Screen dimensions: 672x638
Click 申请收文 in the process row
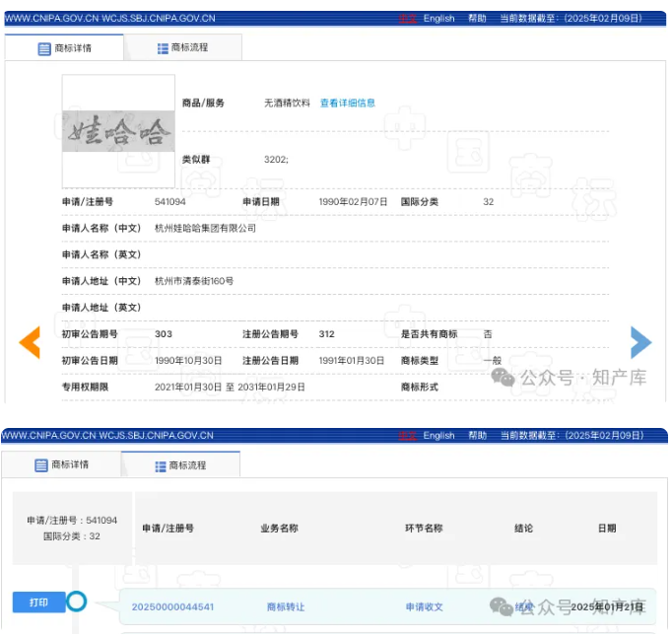point(424,606)
